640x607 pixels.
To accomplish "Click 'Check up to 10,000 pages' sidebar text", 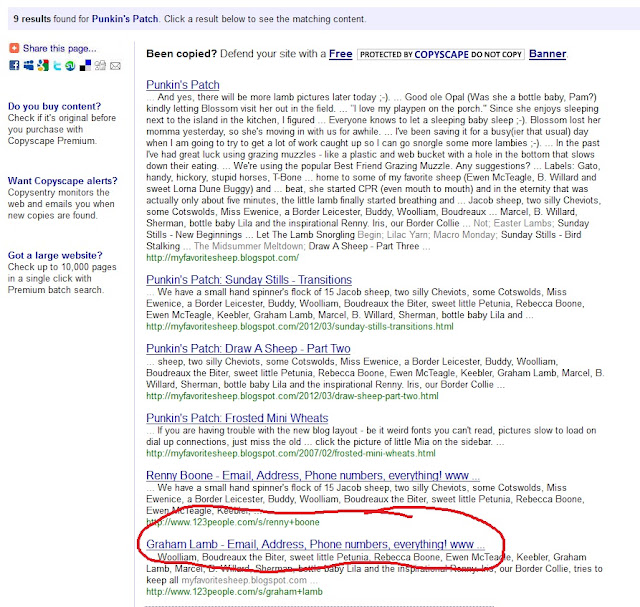I will pos(62,267).
